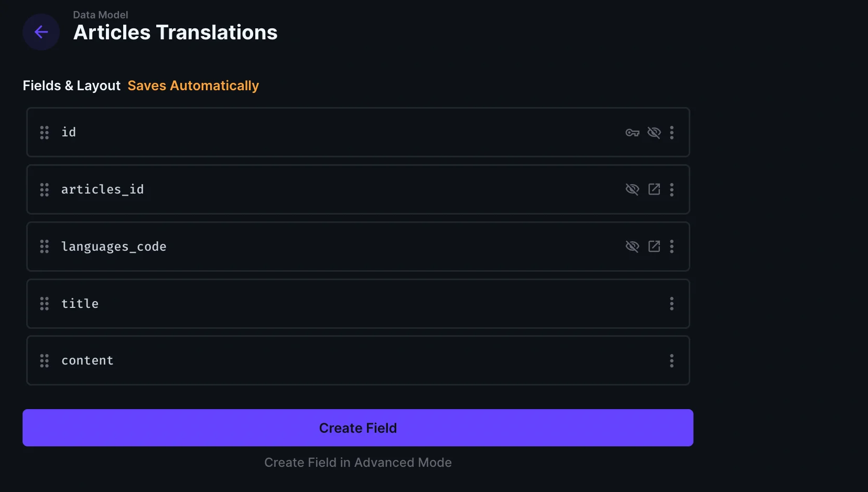Click the back arrow button
The height and width of the screenshot is (492, 868).
(41, 32)
